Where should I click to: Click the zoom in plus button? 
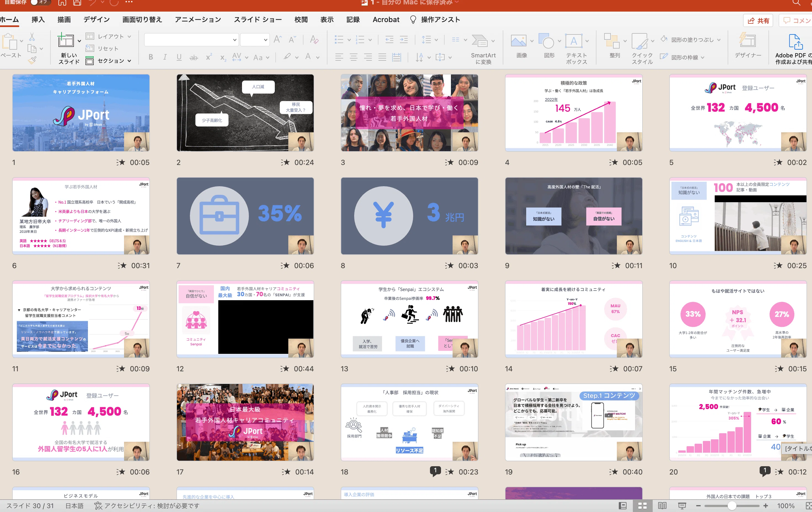coord(766,506)
